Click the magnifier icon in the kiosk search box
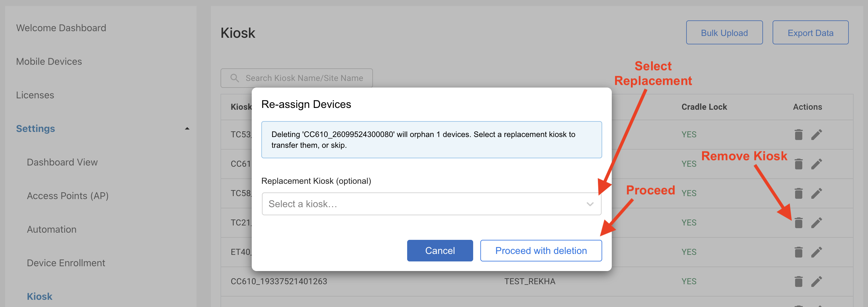Viewport: 868px width, 307px height. pyautogui.click(x=235, y=78)
